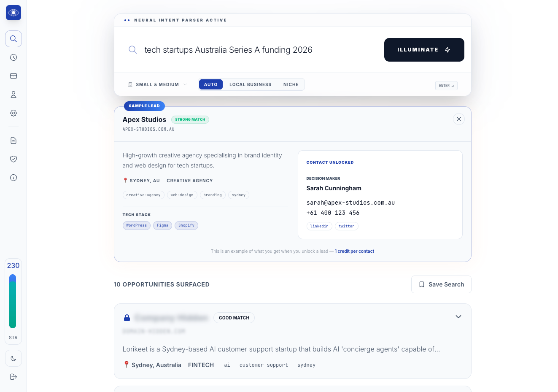The image size is (558, 392).
Task: Click the Sydney, AU location pin icon
Action: (x=125, y=180)
